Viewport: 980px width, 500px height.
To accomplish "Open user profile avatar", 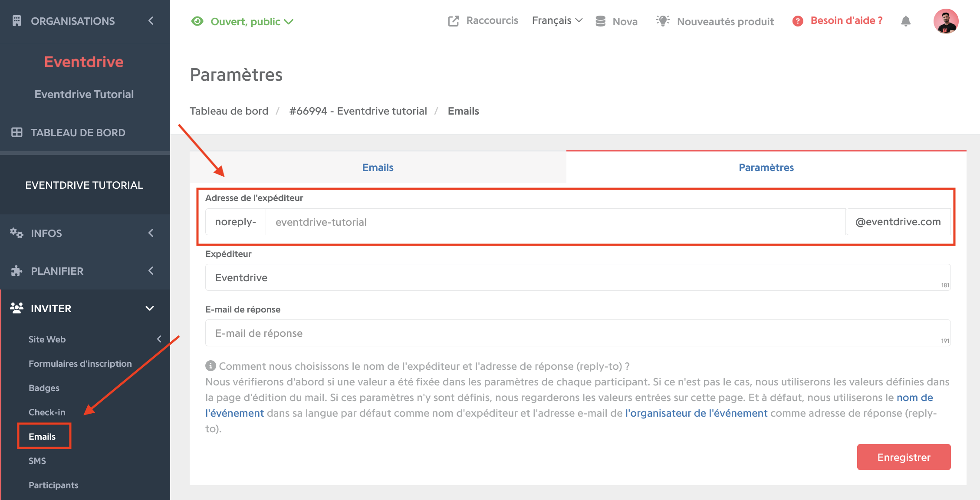I will tap(946, 21).
